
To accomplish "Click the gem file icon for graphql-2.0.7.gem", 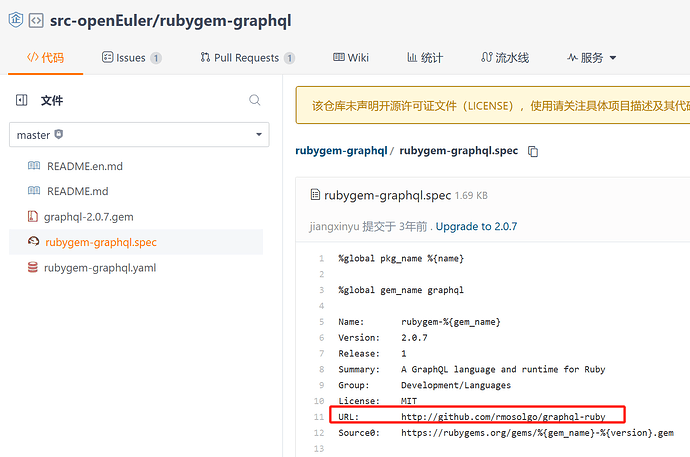I will pos(33,216).
